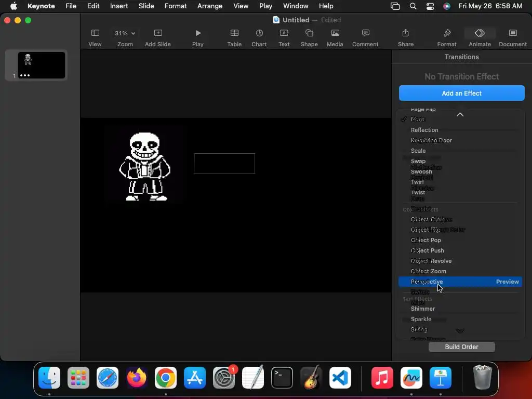Open the Media toolbar button

(335, 37)
